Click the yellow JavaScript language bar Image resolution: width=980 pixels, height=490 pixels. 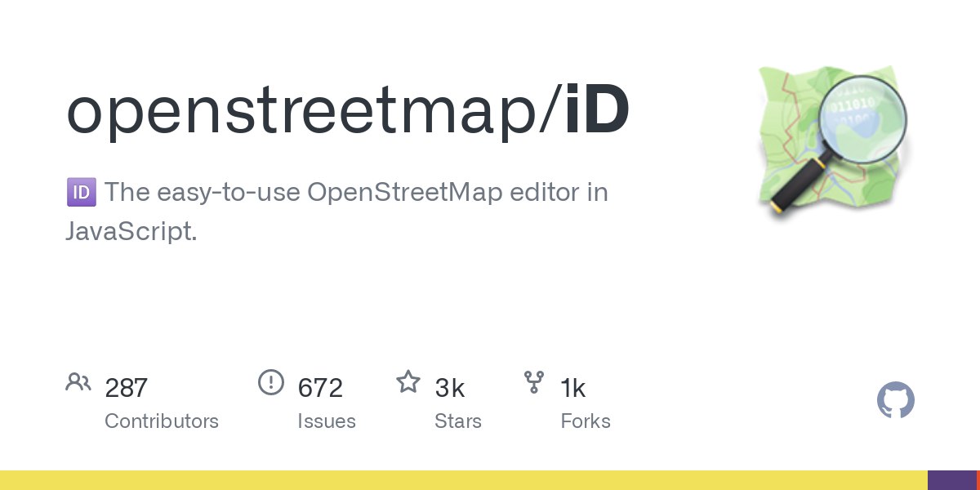click(464, 480)
